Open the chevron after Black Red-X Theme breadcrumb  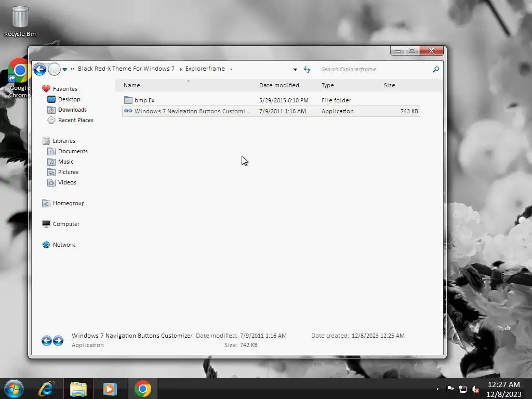pos(180,69)
